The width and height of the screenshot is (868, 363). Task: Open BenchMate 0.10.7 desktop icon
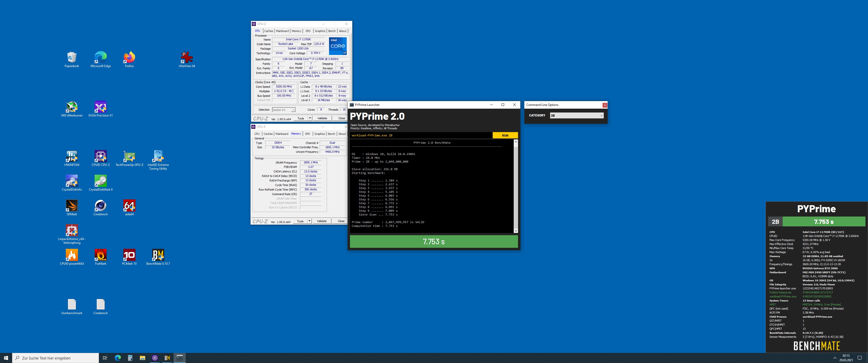click(158, 257)
